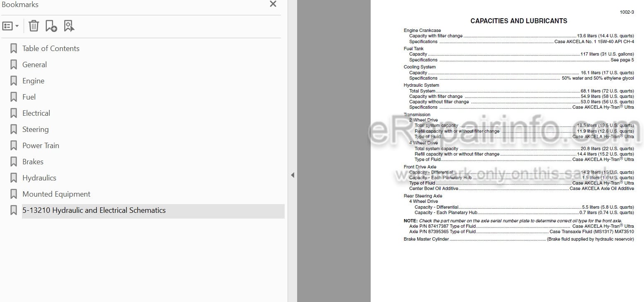Click the bookmark icon beside 5-13210 Hydraulic Schematics
Image resolution: width=644 pixels, height=302 pixels.
pos(13,210)
